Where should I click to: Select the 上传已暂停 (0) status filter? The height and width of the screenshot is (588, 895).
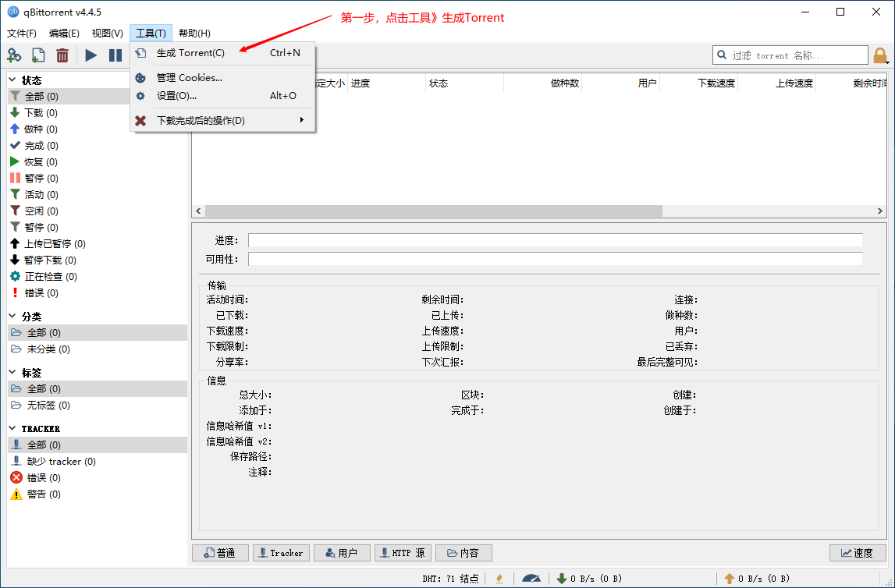[x=98, y=243]
